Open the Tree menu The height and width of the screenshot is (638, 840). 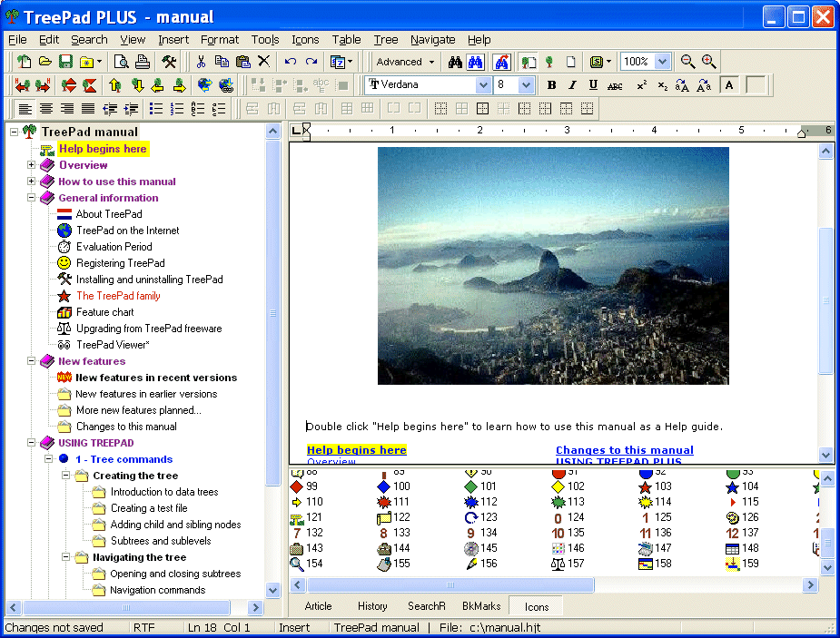(386, 40)
